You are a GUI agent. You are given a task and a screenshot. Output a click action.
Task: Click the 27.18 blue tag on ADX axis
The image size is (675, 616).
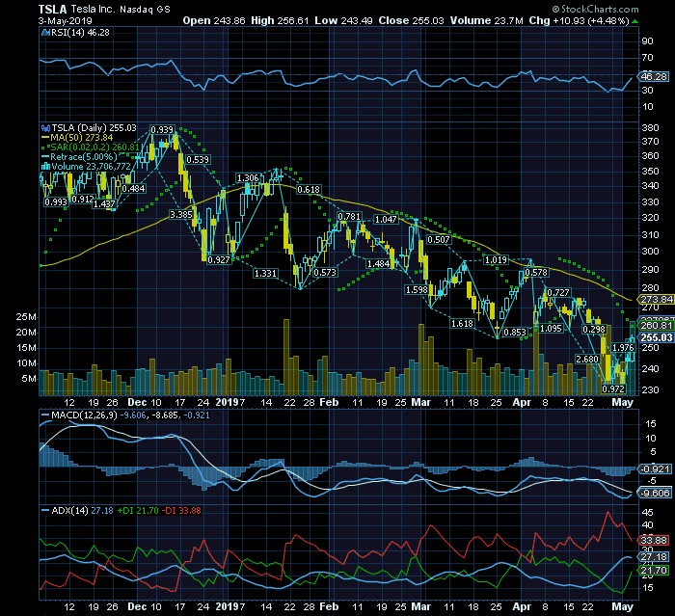coord(654,557)
